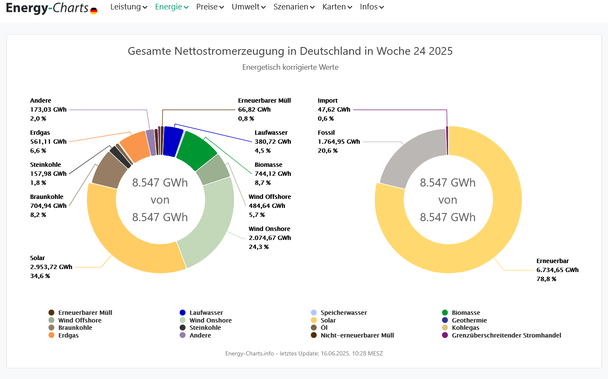Viewport: 608px width, 379px height.
Task: Open the Leistung menu
Action: (129, 7)
